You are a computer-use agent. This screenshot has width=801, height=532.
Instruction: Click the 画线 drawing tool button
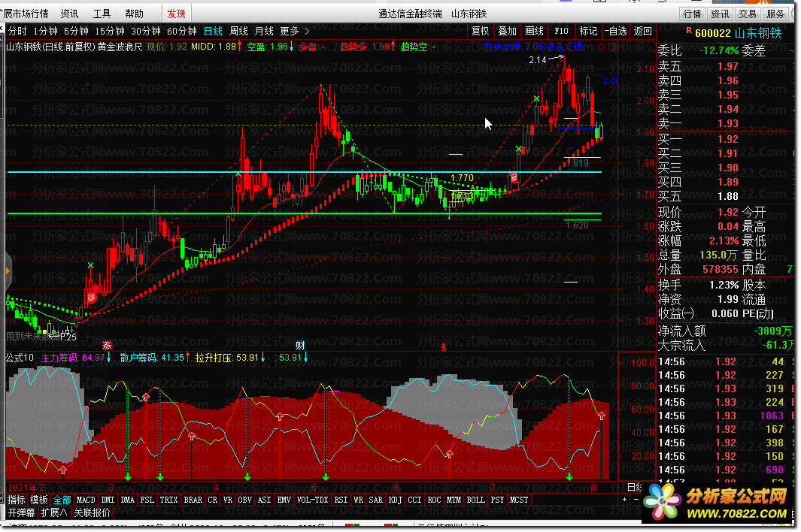click(534, 31)
